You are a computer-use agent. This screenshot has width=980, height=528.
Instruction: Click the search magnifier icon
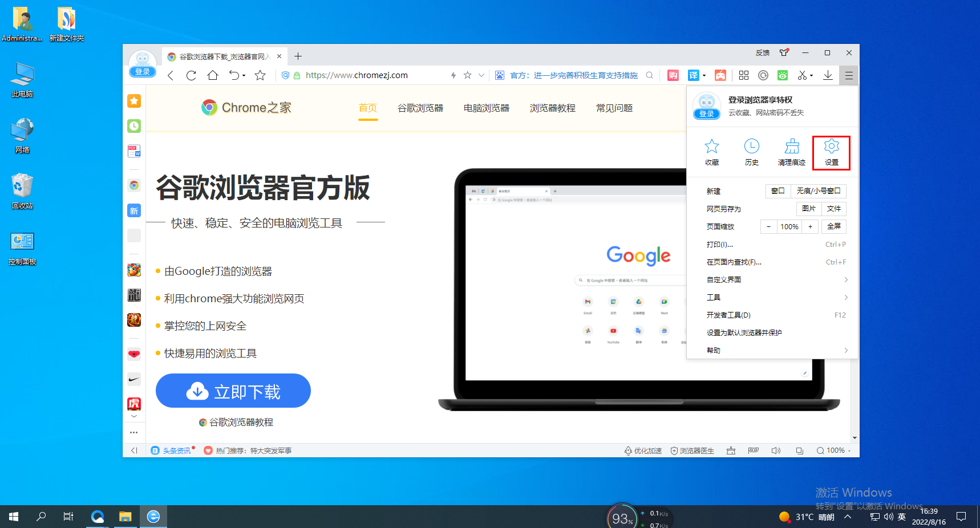click(649, 75)
